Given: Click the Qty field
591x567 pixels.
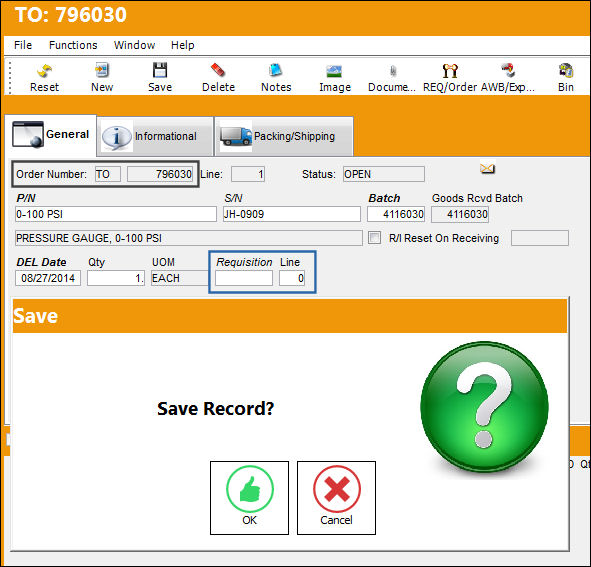Looking at the screenshot, I should pos(116,278).
